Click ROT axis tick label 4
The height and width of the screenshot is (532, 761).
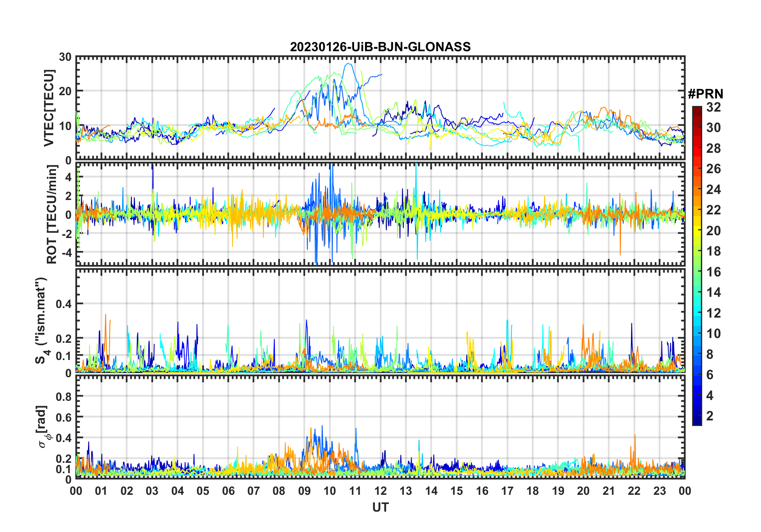pyautogui.click(x=68, y=177)
